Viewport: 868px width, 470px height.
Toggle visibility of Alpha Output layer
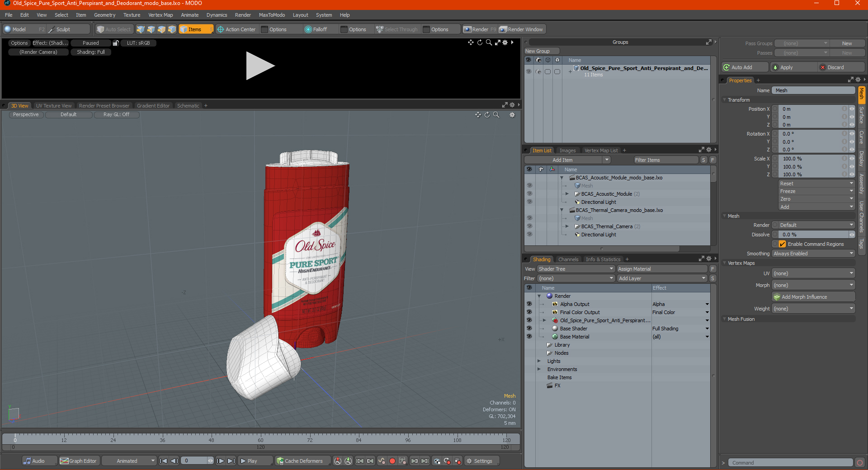[x=529, y=304]
